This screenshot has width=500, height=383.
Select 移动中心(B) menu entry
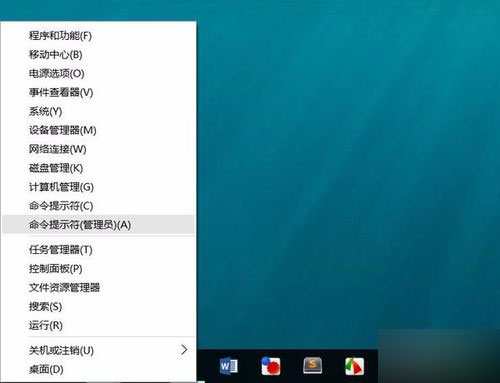(98, 54)
